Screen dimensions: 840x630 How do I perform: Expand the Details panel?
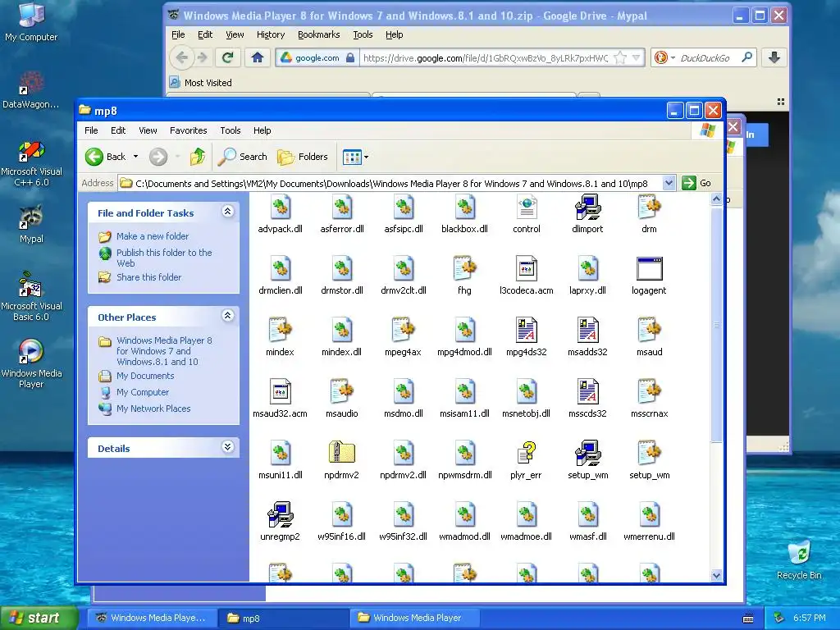tap(228, 447)
